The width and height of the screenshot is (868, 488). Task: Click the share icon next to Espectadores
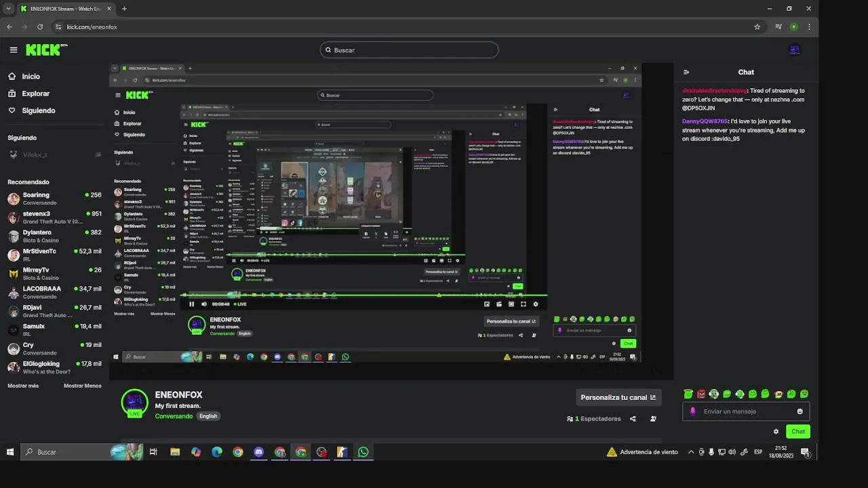[x=633, y=419]
